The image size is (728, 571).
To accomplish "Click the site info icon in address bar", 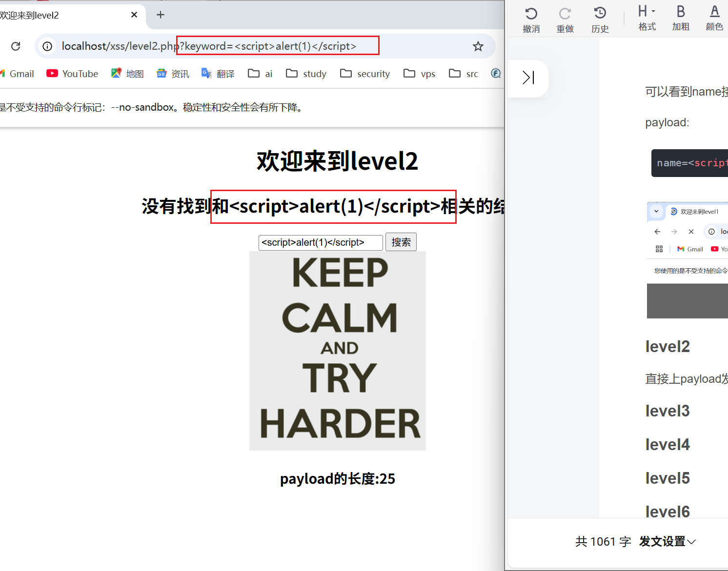I will point(47,46).
